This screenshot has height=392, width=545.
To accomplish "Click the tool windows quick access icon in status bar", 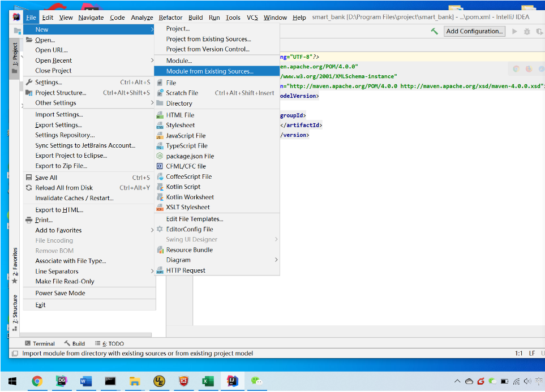I will [15, 354].
